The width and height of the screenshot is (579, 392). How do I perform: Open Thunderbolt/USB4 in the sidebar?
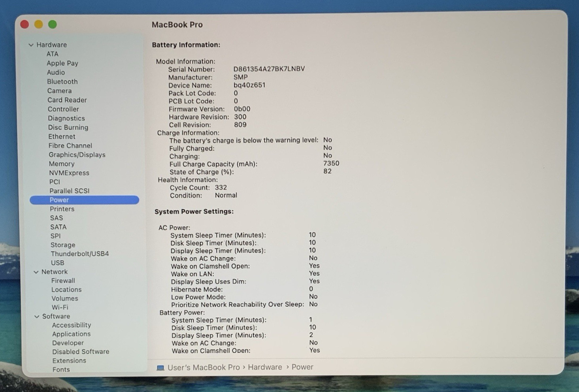coord(79,254)
